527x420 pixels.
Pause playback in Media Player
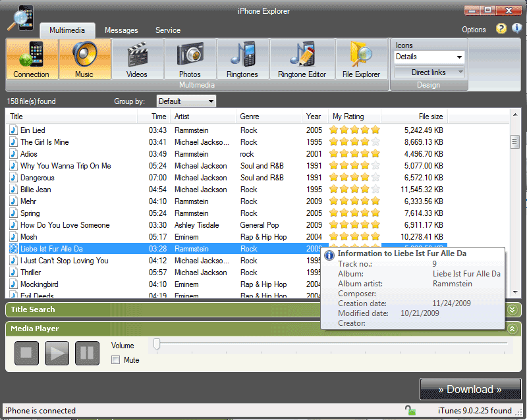click(87, 353)
